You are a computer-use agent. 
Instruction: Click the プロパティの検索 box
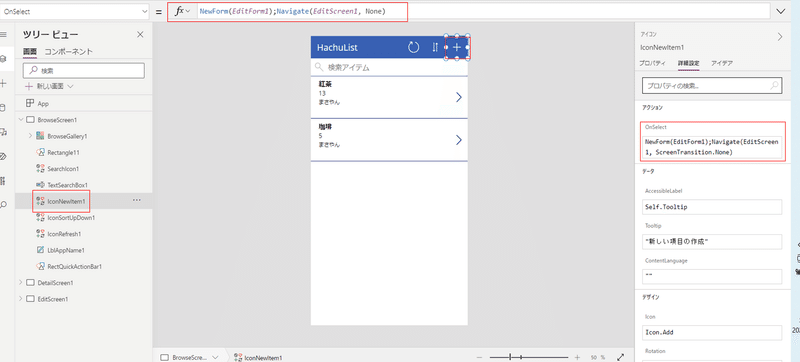click(x=711, y=86)
